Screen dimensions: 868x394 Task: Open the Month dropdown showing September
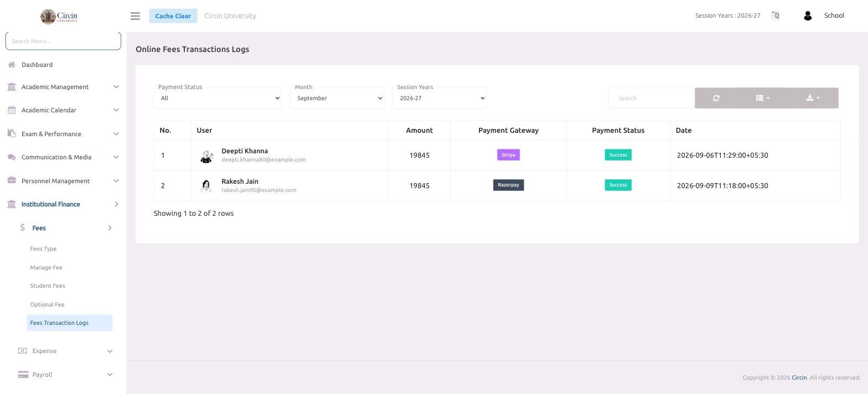(337, 98)
